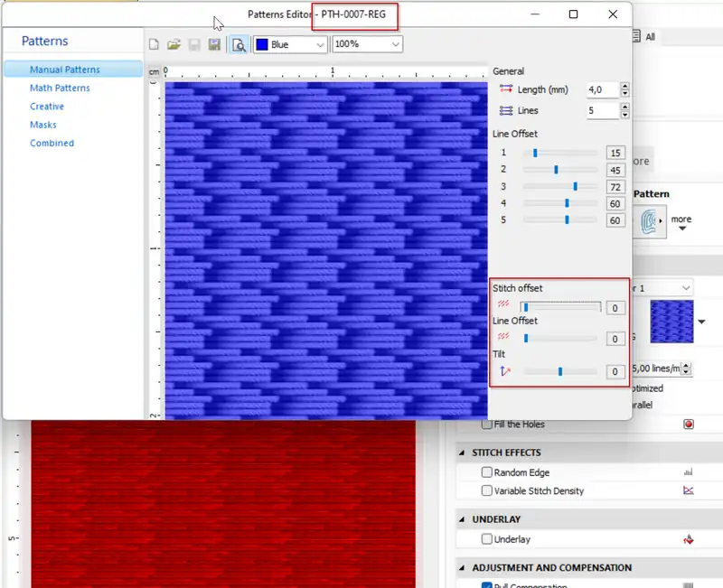Click the more button beside Pattern
The height and width of the screenshot is (588, 723).
(x=681, y=219)
